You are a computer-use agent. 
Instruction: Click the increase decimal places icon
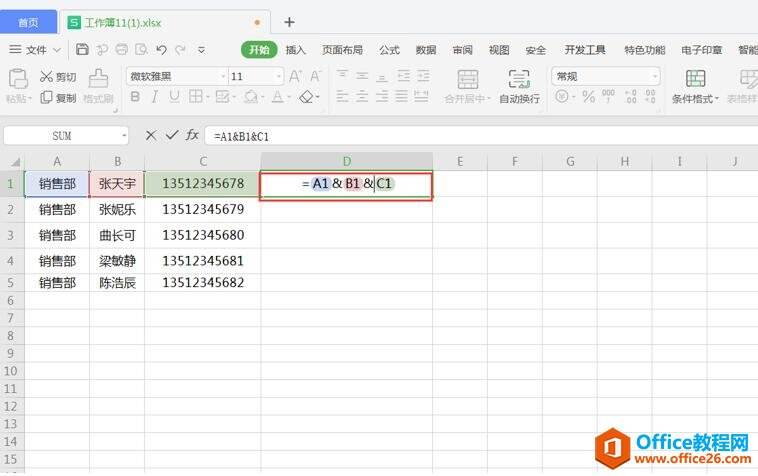pyautogui.click(x=630, y=96)
